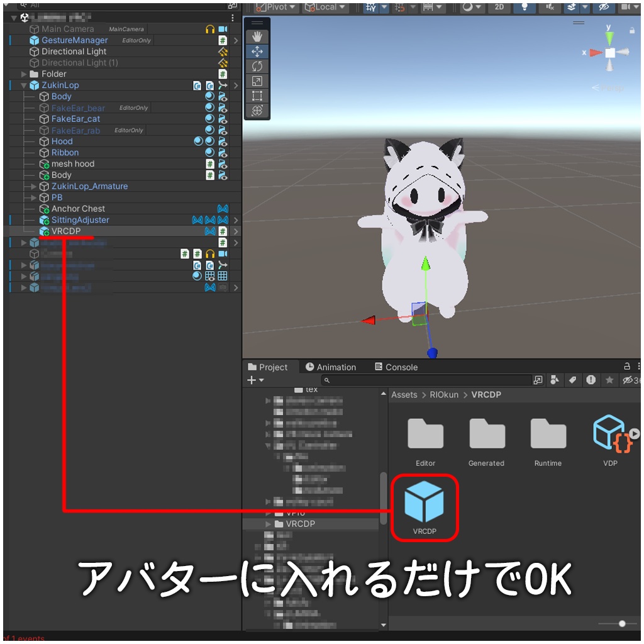Open grid snapping options dropdown arrow
Image resolution: width=644 pixels, height=644 pixels.
[x=384, y=7]
